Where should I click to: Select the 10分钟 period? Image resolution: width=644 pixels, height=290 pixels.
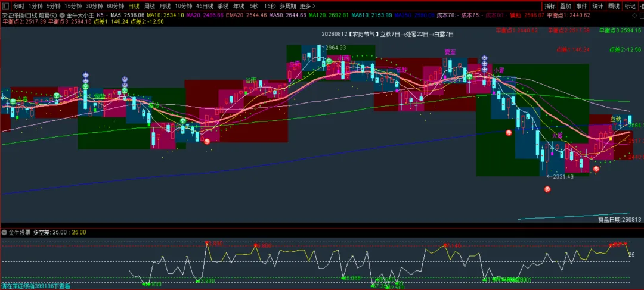point(184,6)
